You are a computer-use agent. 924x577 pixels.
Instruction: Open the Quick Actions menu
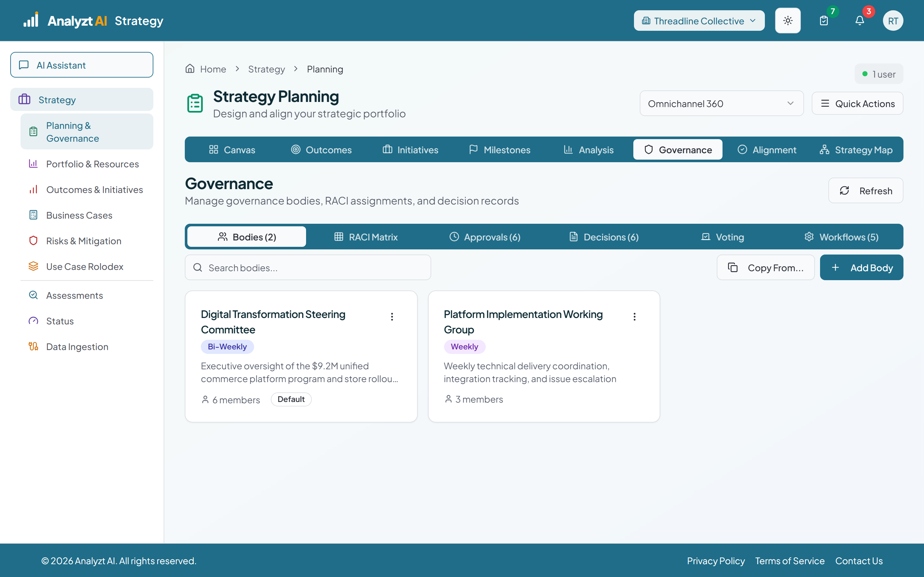[857, 104]
